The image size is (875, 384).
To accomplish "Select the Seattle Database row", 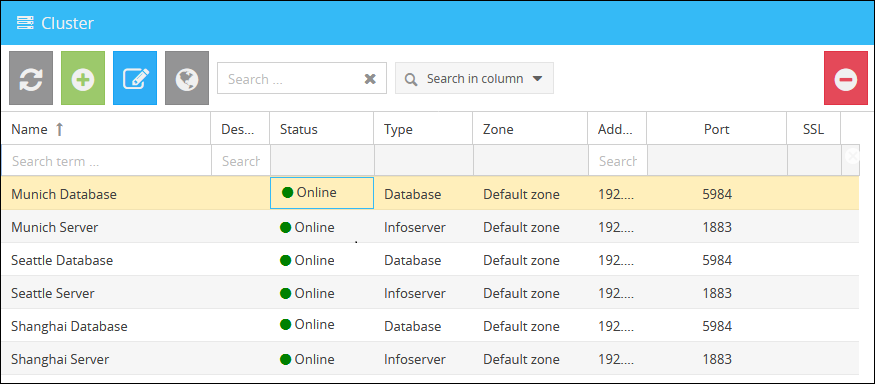I will point(430,260).
